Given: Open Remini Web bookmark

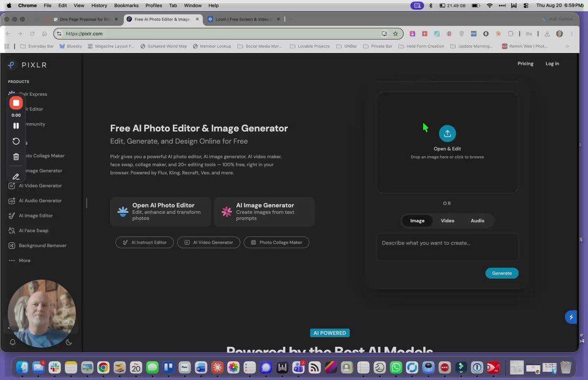Looking at the screenshot, I should [525, 46].
